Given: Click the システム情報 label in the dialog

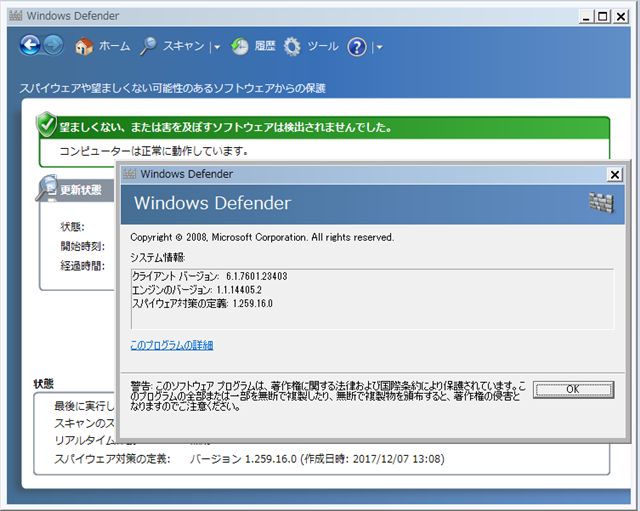Looking at the screenshot, I should [158, 257].
